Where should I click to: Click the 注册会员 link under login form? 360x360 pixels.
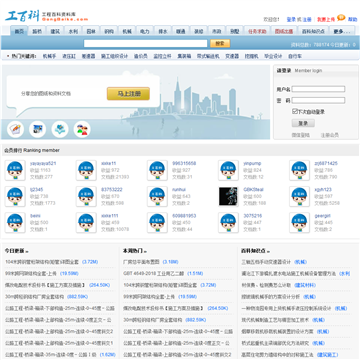330,135
